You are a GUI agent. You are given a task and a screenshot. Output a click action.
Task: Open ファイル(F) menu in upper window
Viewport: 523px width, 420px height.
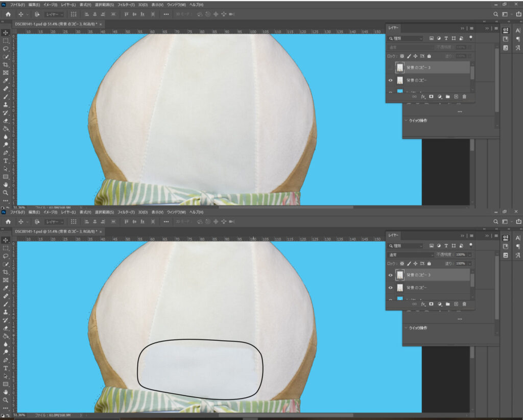click(17, 5)
